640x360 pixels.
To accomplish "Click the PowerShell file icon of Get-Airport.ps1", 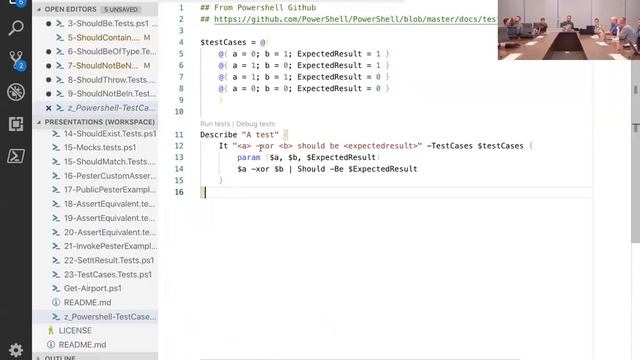I will pos(56,288).
